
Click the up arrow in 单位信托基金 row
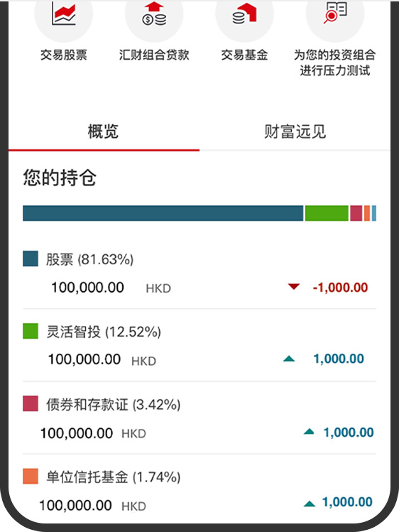[309, 504]
